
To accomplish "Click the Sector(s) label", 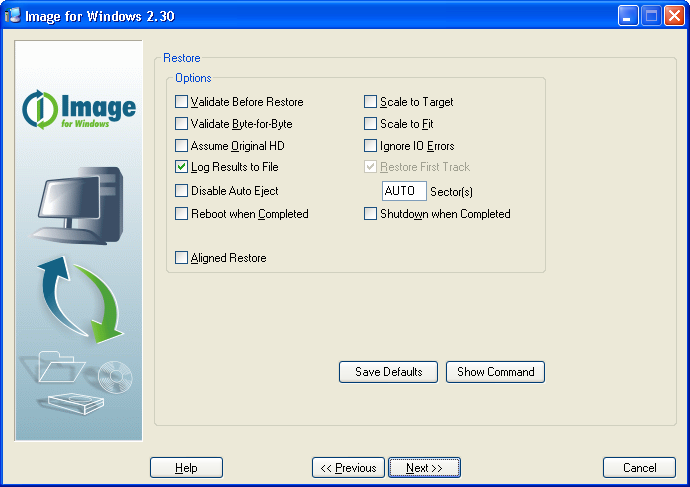I will pos(451,192).
